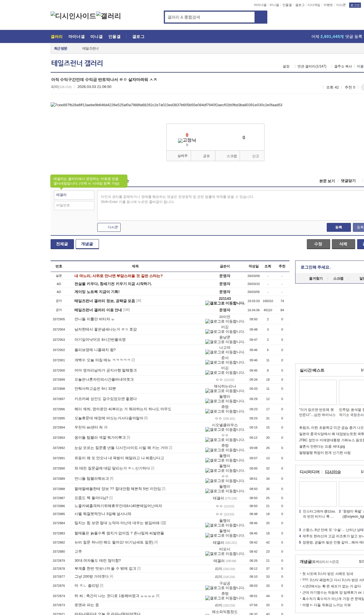Click the search button beside the search box

(261, 17)
